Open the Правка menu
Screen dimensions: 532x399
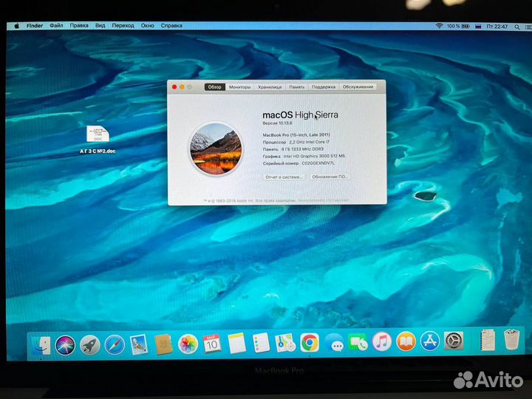pyautogui.click(x=79, y=25)
